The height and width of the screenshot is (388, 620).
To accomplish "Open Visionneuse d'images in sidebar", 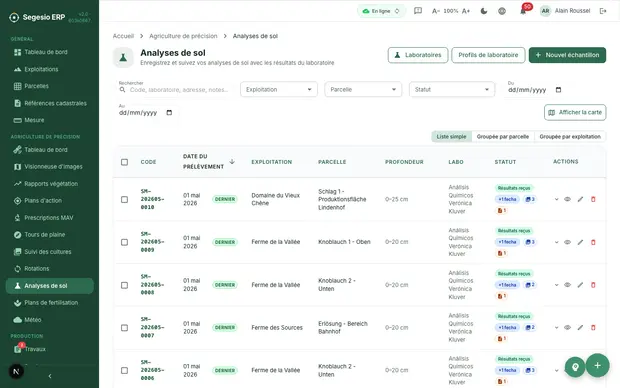I will click(50, 167).
